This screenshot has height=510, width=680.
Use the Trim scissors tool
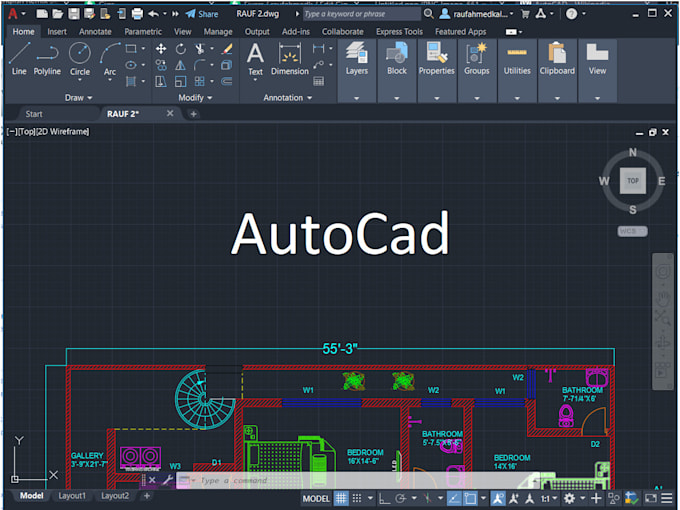200,49
